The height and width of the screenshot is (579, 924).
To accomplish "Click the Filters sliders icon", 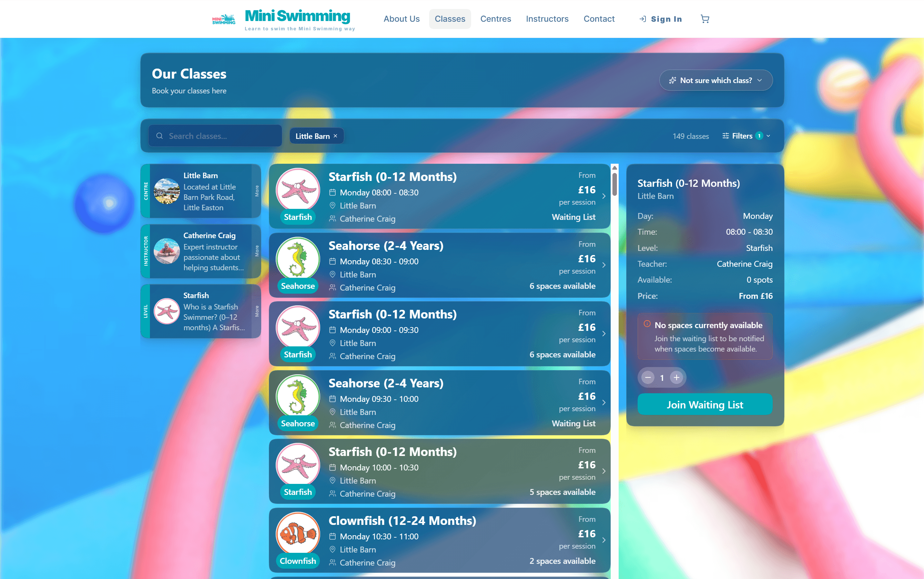I will point(725,136).
